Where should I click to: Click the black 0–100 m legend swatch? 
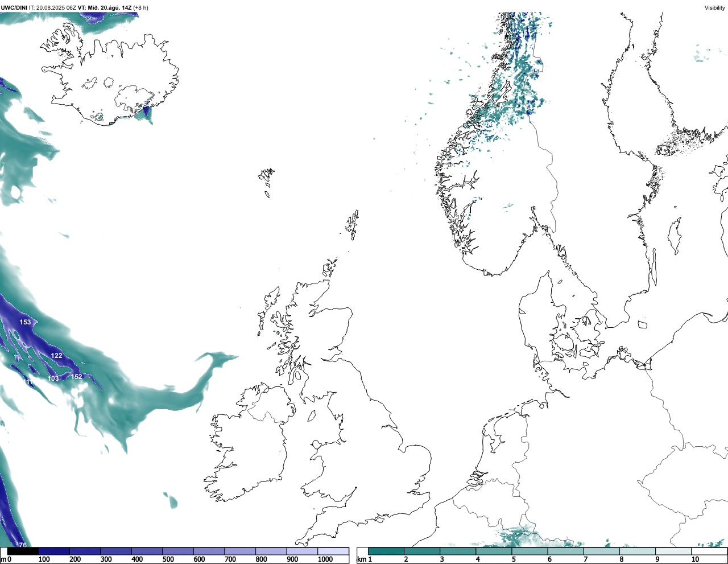tap(23, 551)
